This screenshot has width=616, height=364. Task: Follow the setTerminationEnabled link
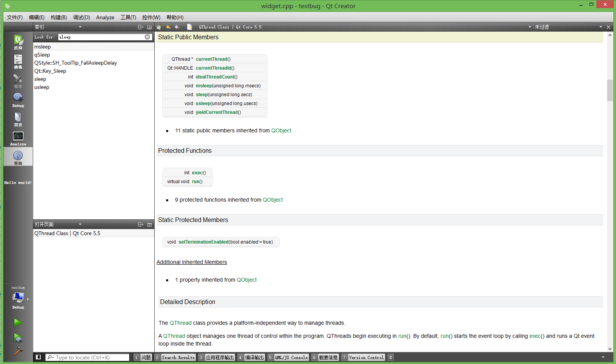204,242
